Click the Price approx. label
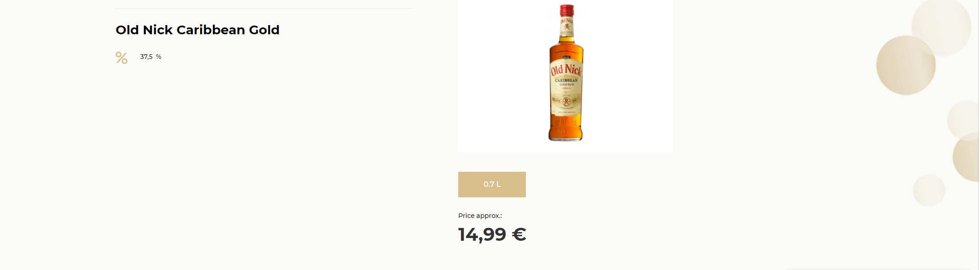 pos(480,216)
